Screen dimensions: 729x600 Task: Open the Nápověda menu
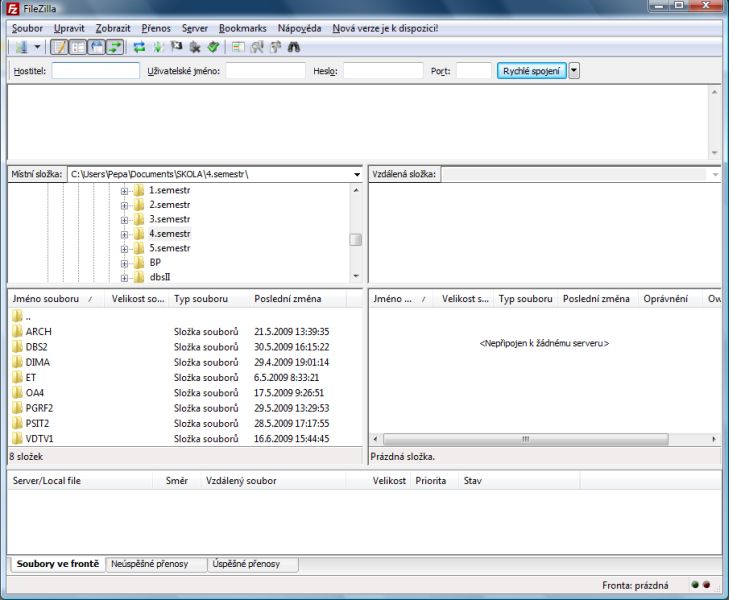[299, 28]
